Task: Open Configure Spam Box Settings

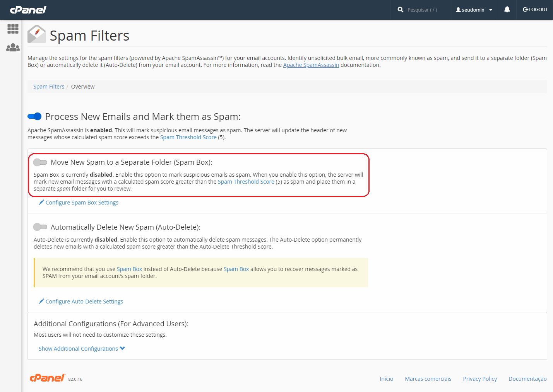Action: tap(82, 203)
